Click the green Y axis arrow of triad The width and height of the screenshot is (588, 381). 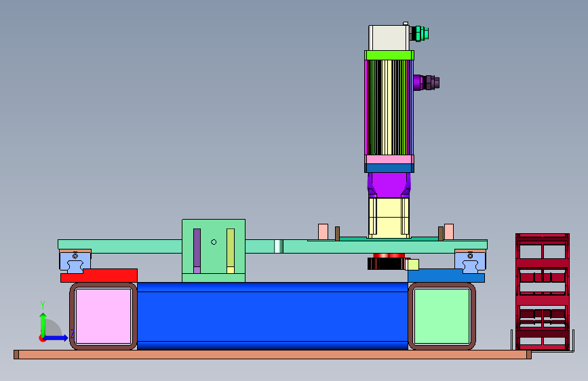click(x=43, y=324)
